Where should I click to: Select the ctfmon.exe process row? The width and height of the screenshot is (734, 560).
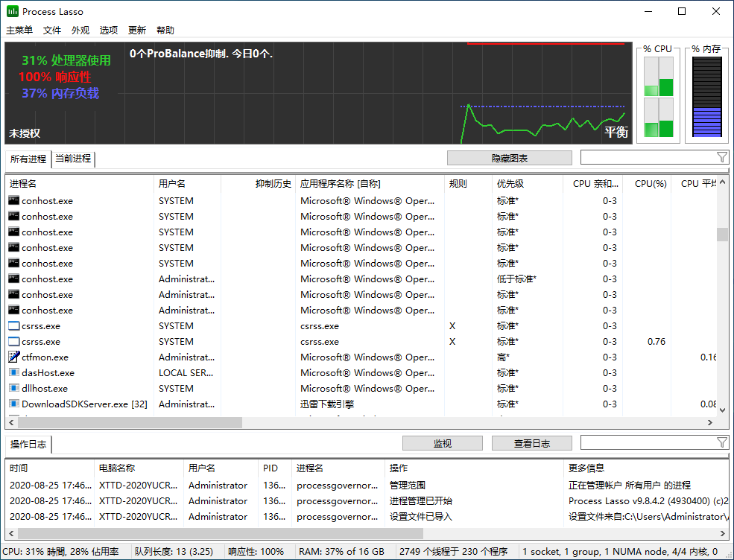click(361, 357)
